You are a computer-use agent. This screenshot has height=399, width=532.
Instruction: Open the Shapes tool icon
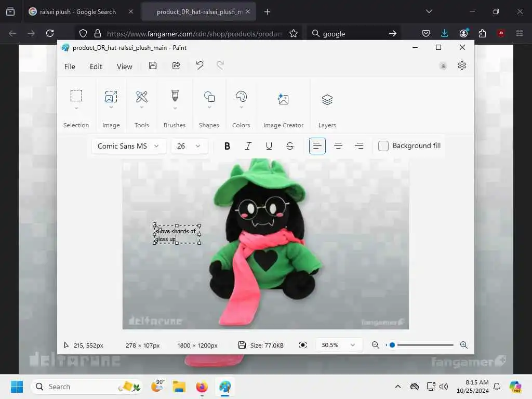click(x=209, y=97)
